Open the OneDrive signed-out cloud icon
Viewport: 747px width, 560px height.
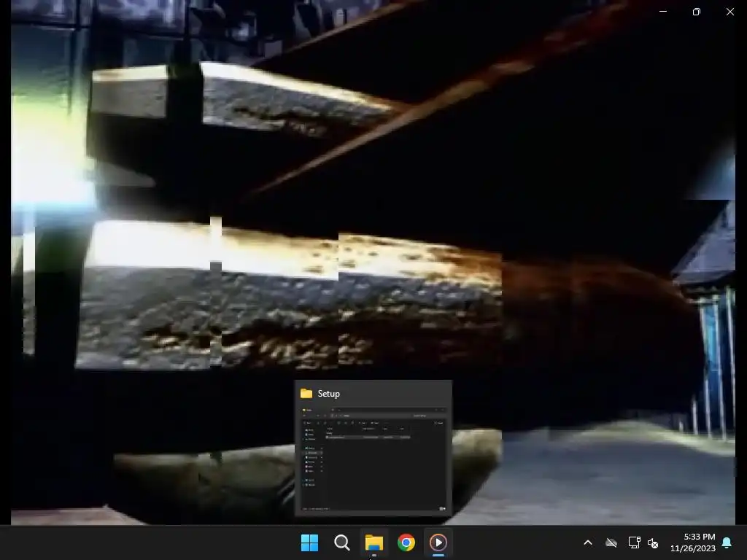pos(611,542)
